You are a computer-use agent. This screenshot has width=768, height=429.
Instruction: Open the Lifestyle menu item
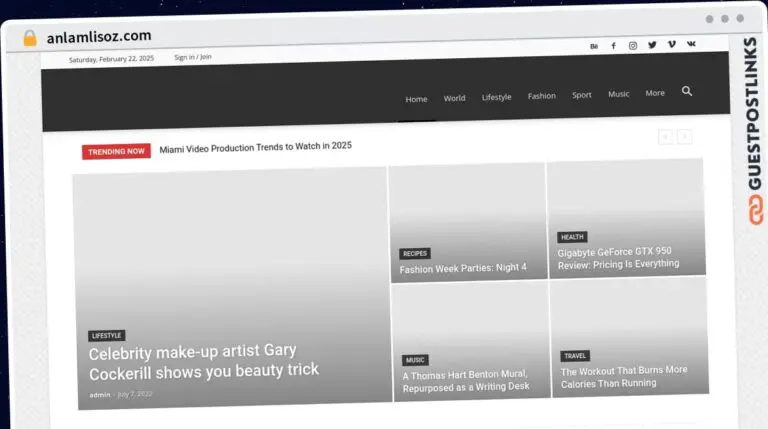point(496,97)
